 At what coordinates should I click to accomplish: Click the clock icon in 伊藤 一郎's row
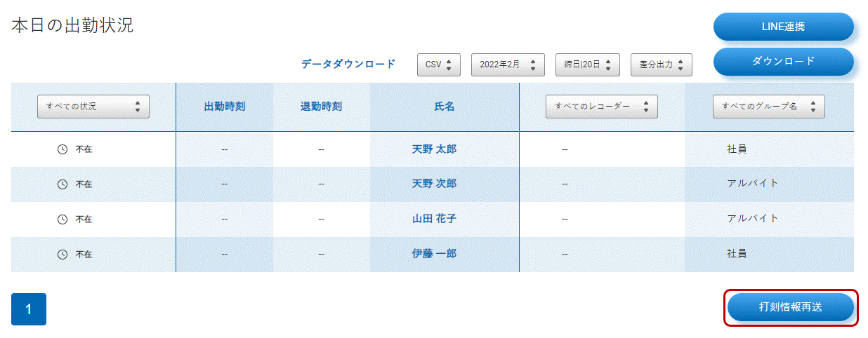[x=62, y=255]
